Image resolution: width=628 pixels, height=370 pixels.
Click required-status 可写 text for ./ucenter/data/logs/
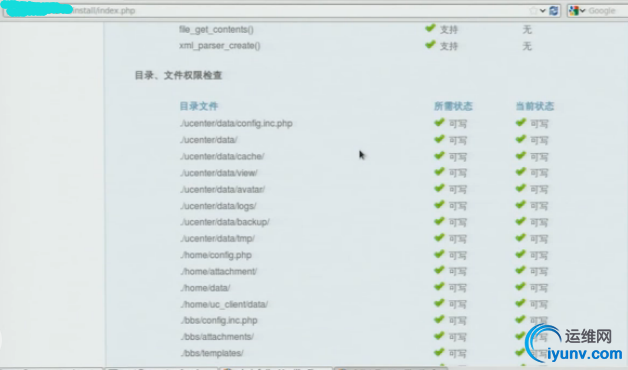click(x=458, y=206)
